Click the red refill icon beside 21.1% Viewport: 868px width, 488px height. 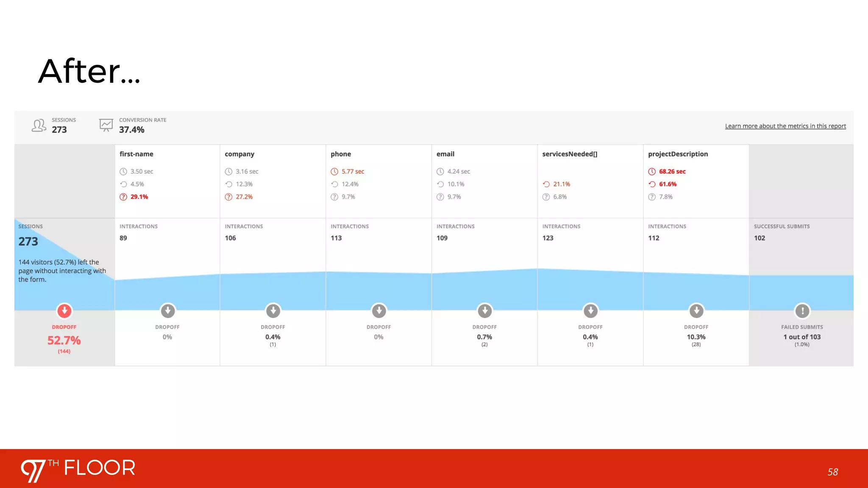click(x=546, y=184)
